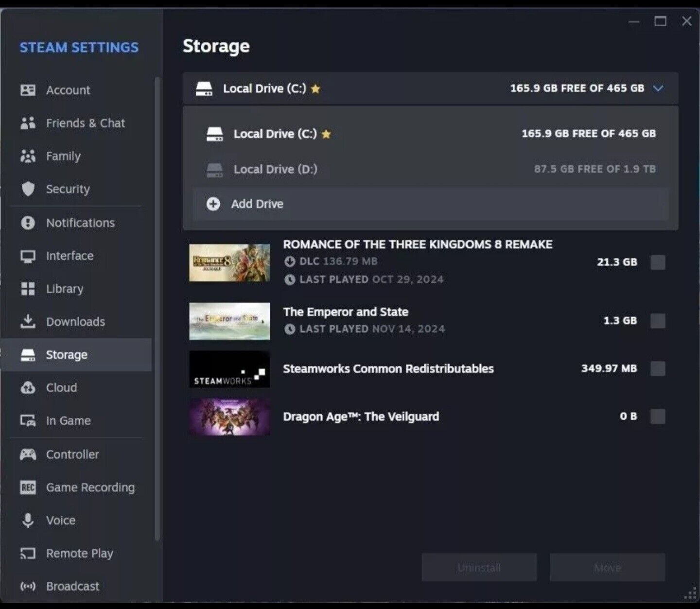The height and width of the screenshot is (609, 700).
Task: Select the Steamworks Common Redistributables checkbox
Action: [x=658, y=369]
